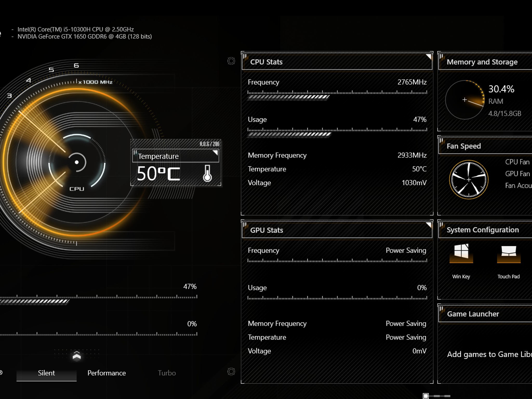Click the 'Touch Pad' caption text
The height and width of the screenshot is (399, 532).
tap(509, 277)
